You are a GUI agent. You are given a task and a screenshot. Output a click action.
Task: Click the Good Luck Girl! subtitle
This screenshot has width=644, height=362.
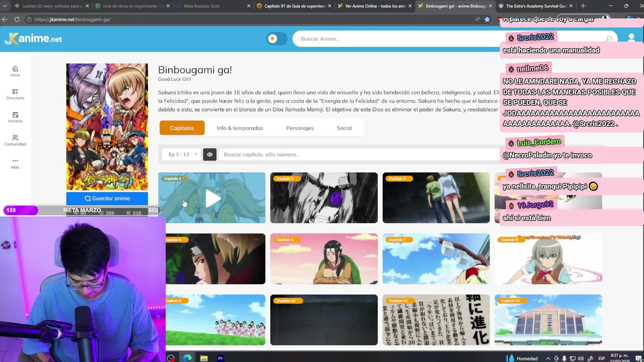[x=175, y=79]
